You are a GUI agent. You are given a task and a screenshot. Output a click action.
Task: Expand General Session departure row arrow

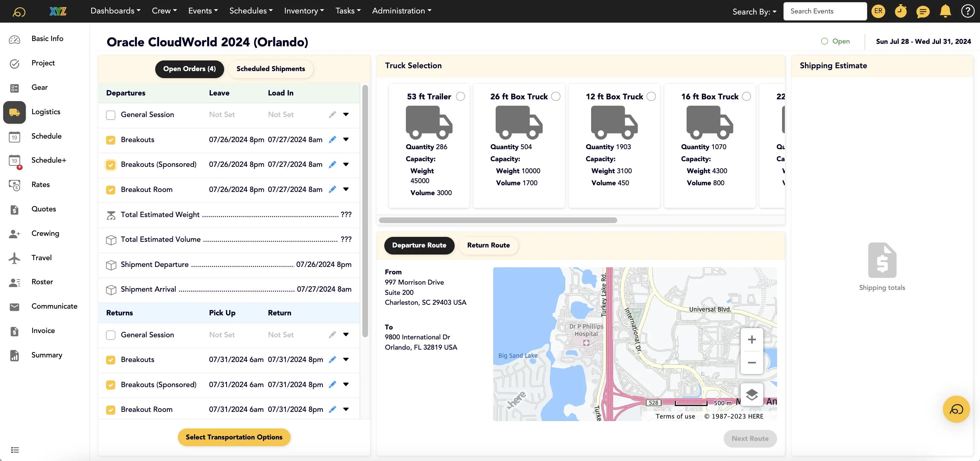click(x=346, y=115)
